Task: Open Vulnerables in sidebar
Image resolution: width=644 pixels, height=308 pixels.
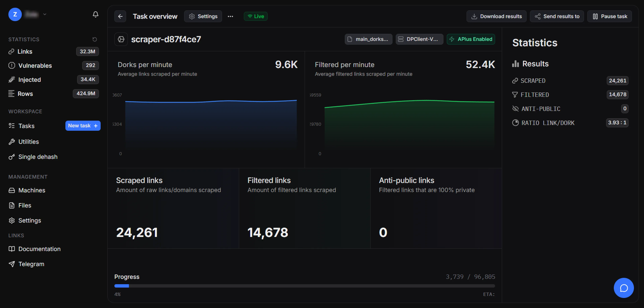Action: click(35, 66)
